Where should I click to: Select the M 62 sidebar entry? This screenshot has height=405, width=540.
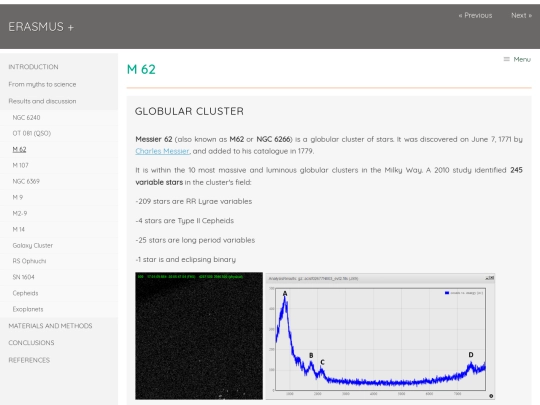pyautogui.click(x=19, y=149)
